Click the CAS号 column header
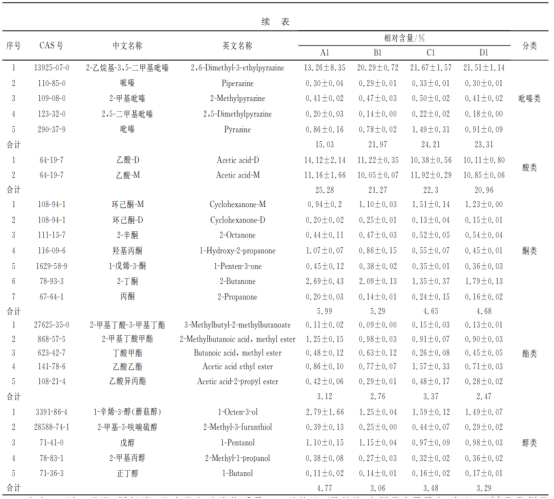Image resolution: width=554 pixels, height=499 pixels. (x=51, y=46)
